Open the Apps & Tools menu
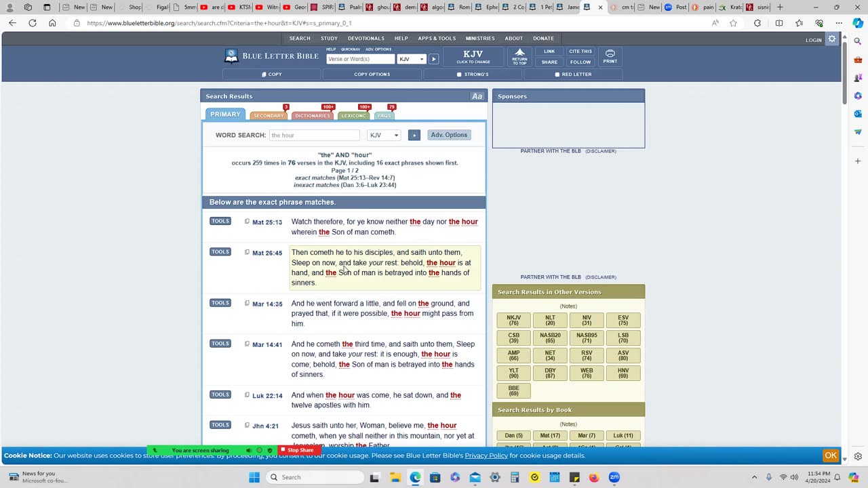This screenshot has height=488, width=868. (437, 39)
